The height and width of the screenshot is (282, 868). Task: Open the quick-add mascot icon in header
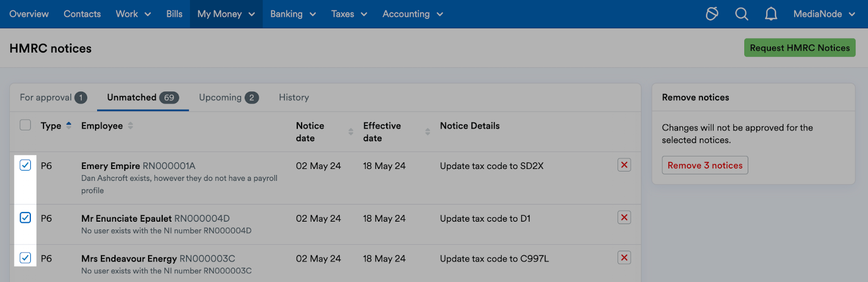(x=712, y=14)
